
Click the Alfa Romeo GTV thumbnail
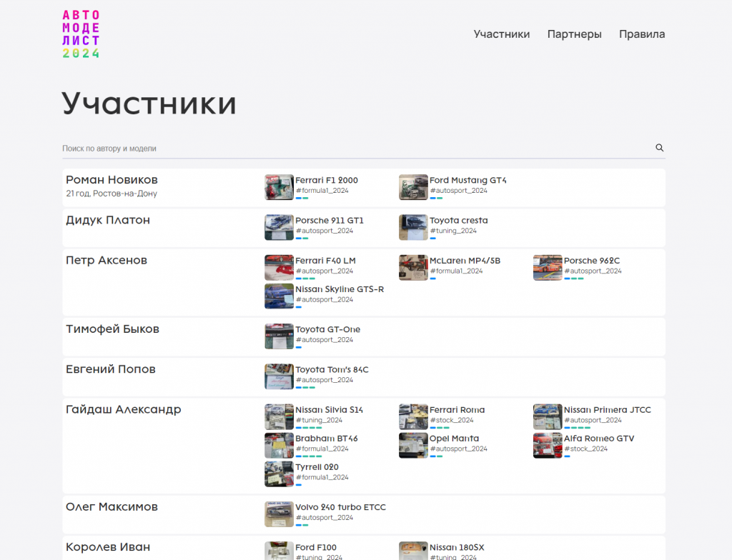coord(548,445)
